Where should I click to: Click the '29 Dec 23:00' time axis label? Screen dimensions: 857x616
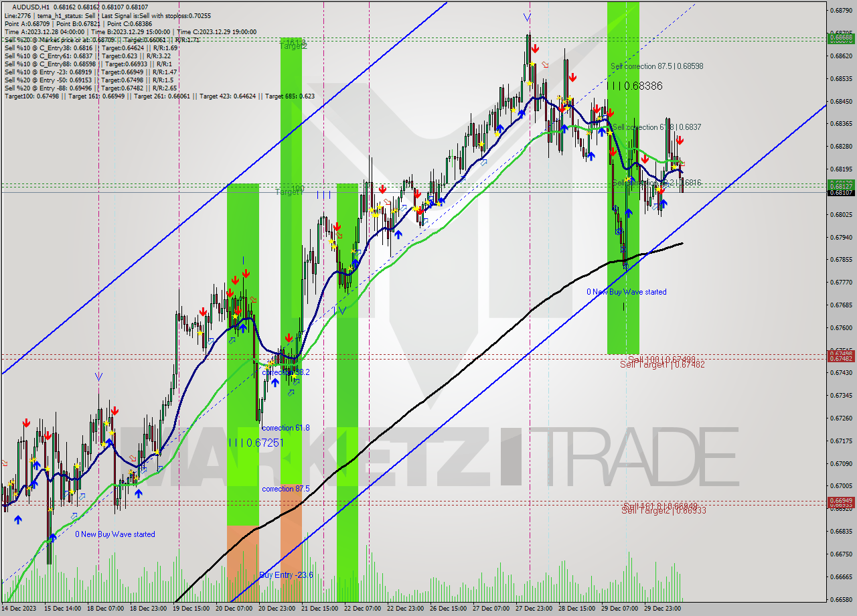[663, 609]
